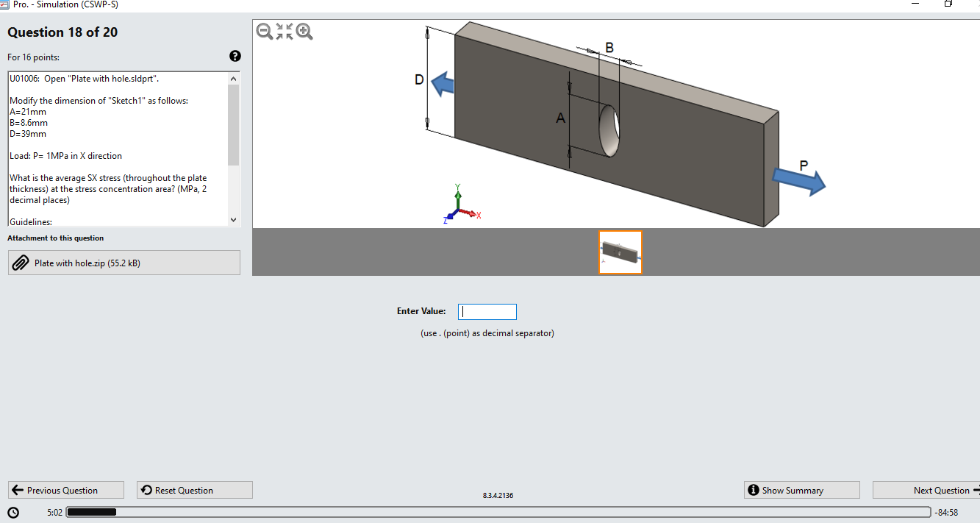The image size is (980, 523).
Task: Click the reset arrow icon on Reset Question
Action: click(146, 489)
